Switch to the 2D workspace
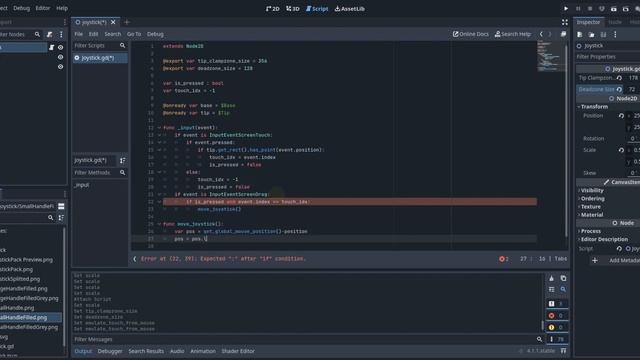The width and height of the screenshot is (640, 360). (x=273, y=9)
